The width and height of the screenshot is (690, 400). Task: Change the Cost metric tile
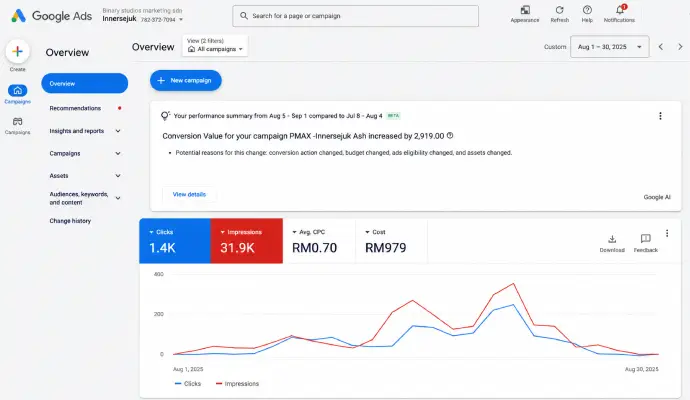pyautogui.click(x=391, y=241)
